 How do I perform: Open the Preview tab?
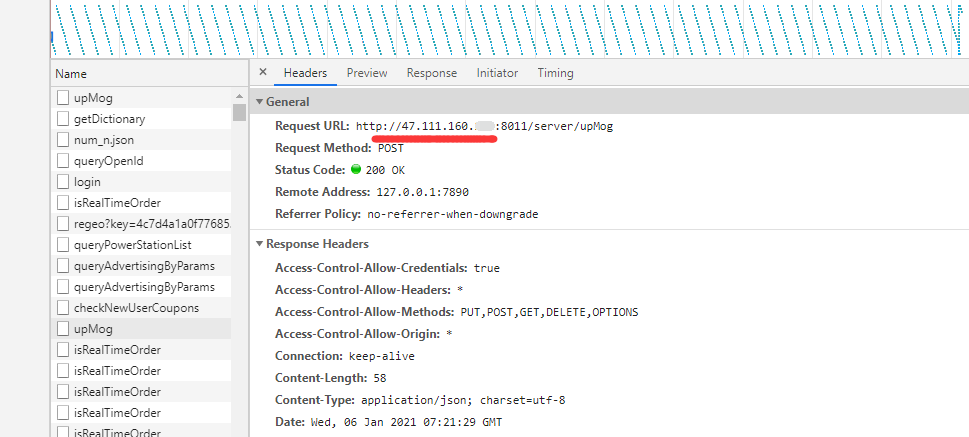[x=367, y=73]
